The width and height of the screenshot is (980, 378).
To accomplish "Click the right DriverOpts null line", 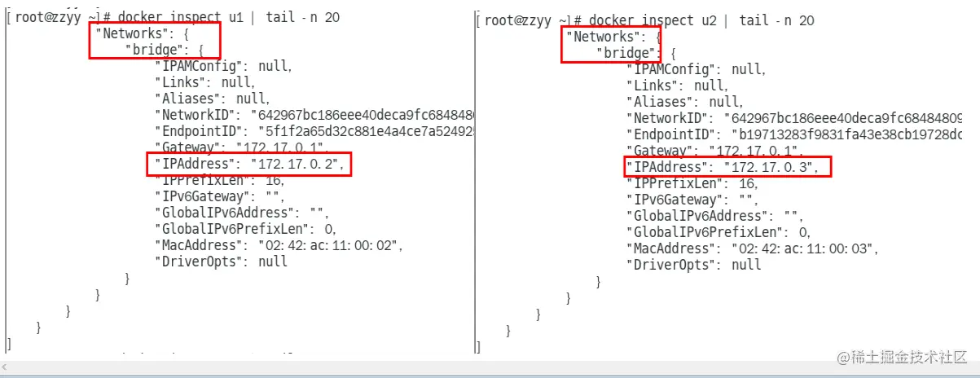I will click(693, 265).
